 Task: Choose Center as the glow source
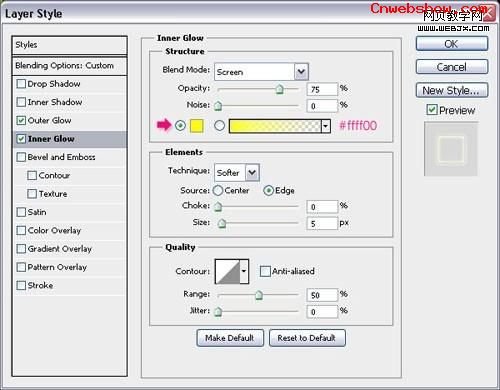tap(218, 191)
